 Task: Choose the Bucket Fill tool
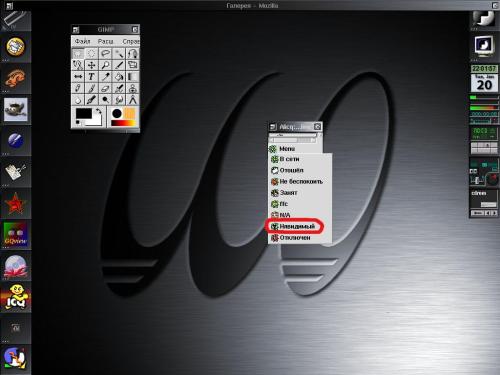click(x=119, y=77)
